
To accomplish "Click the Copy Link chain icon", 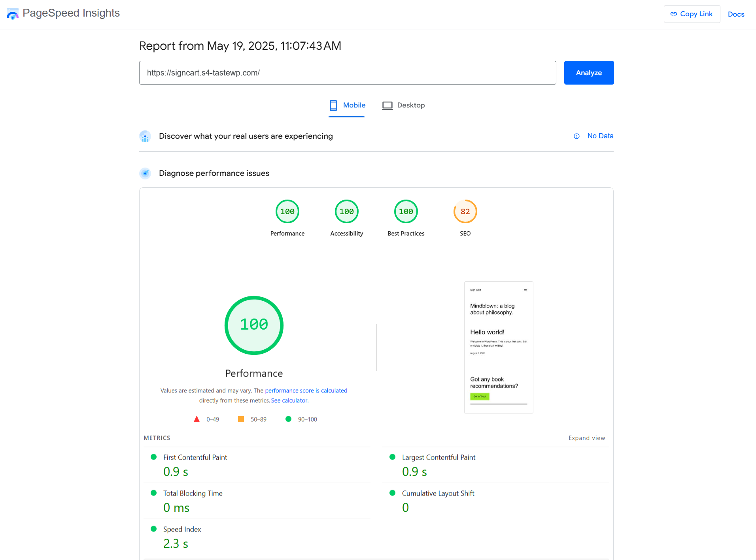I will [674, 14].
